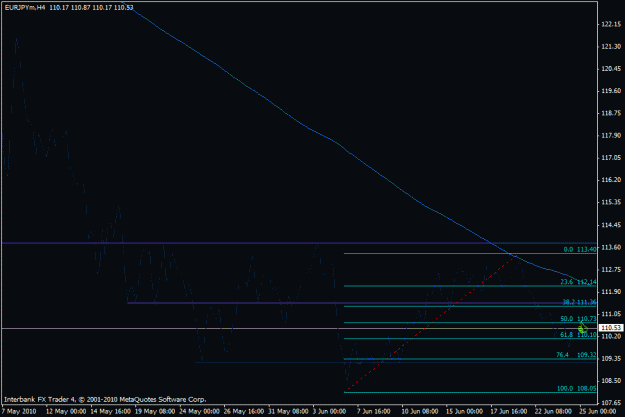The width and height of the screenshot is (625, 417).
Task: Click the 10 Jun 08:00 time axis label
Action: point(420,411)
